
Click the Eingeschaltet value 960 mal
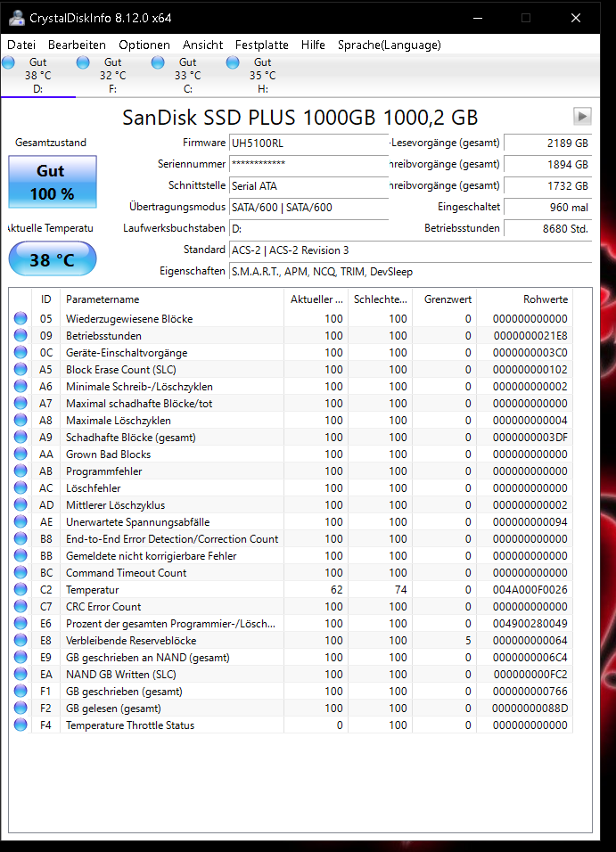tap(548, 207)
